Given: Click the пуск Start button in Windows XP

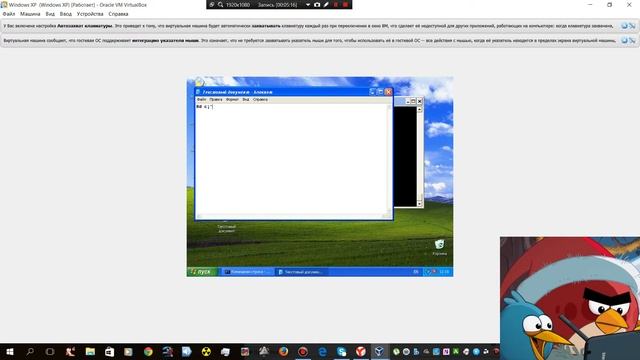Looking at the screenshot, I should (202, 271).
